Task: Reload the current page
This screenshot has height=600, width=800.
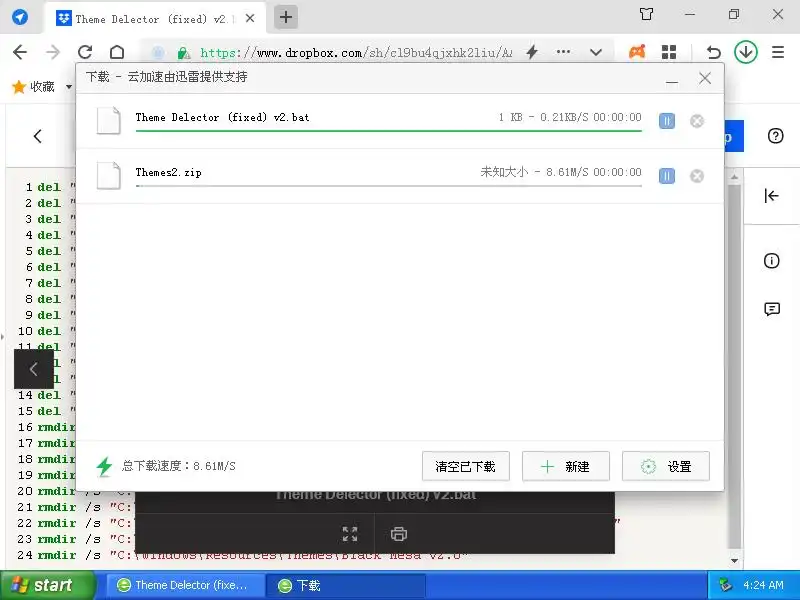Action: click(85, 52)
